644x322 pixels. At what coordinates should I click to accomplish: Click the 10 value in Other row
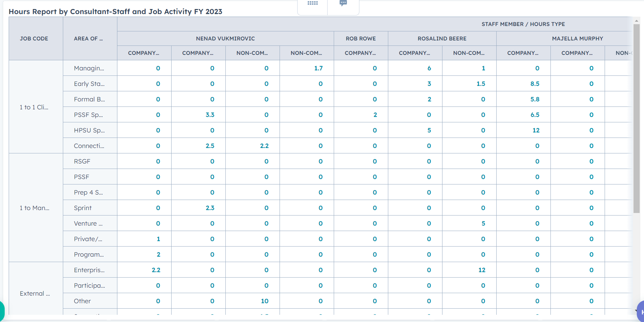(264, 301)
